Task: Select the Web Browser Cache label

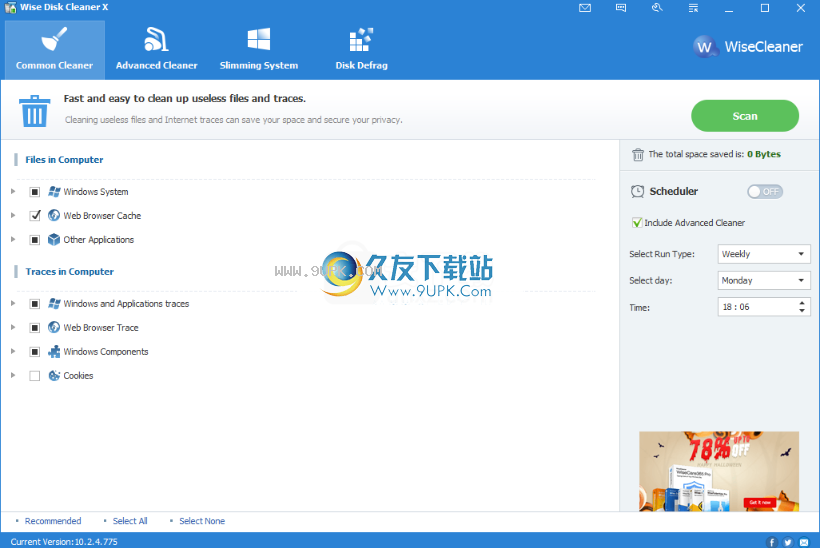Action: click(x=102, y=216)
